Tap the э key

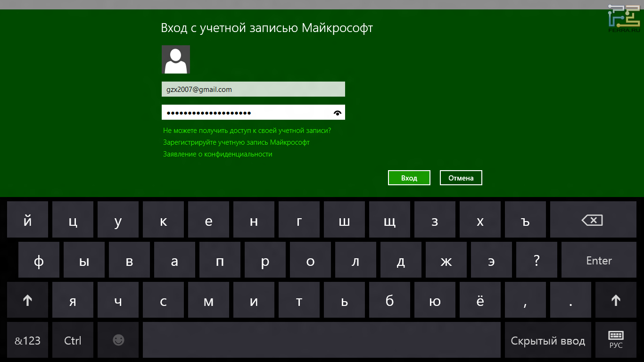pos(491,260)
